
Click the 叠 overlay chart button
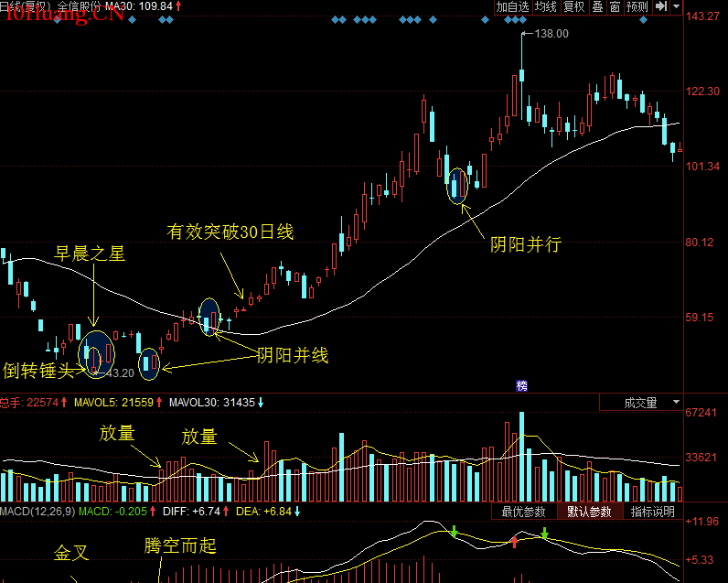point(598,7)
